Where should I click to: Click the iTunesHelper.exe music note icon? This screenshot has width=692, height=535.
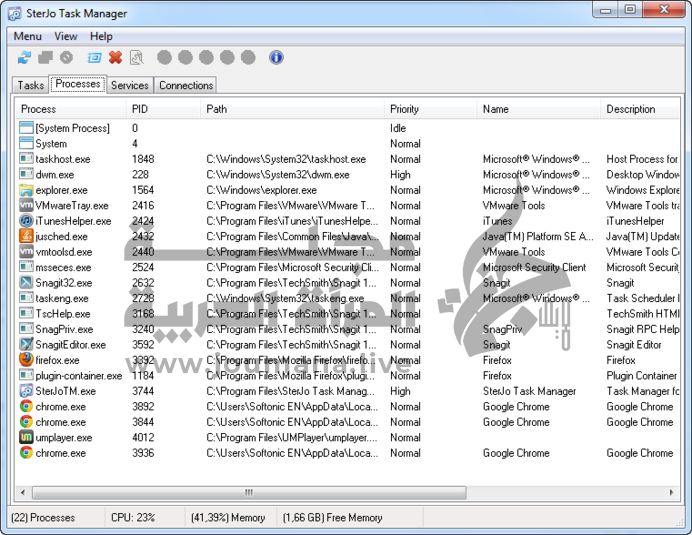click(26, 221)
